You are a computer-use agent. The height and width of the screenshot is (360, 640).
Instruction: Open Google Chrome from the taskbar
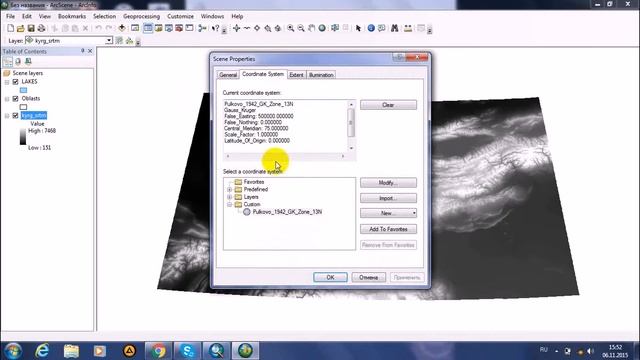pos(158,351)
